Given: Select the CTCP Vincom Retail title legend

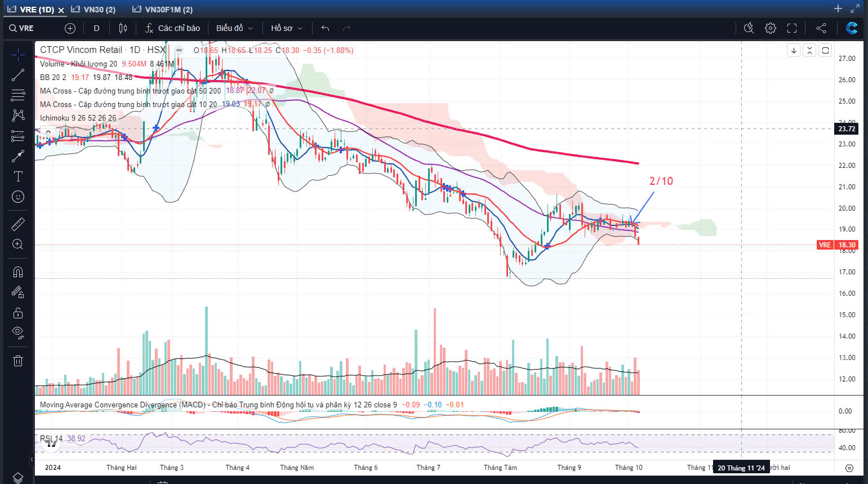Looking at the screenshot, I should (x=103, y=50).
